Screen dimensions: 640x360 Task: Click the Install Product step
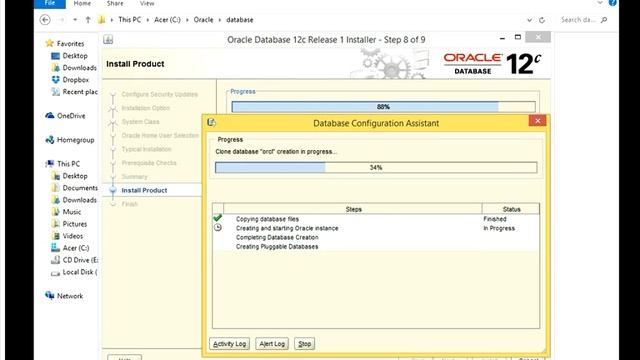144,190
